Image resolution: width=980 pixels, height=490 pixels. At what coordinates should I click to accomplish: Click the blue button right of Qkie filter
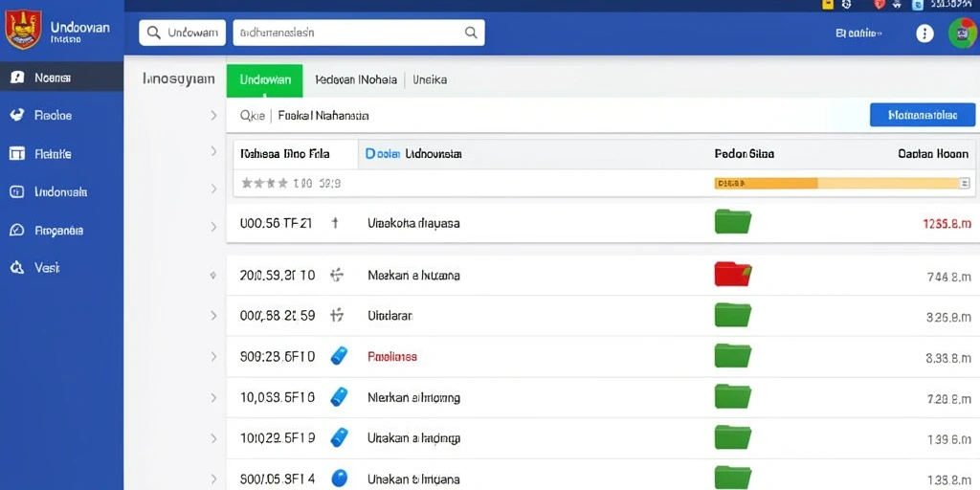coord(923,115)
